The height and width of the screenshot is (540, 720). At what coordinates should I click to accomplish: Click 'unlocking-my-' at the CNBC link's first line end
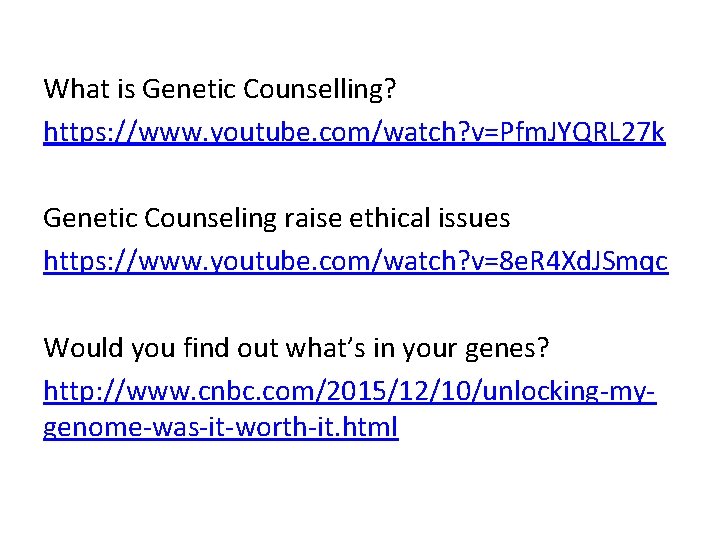pos(570,391)
